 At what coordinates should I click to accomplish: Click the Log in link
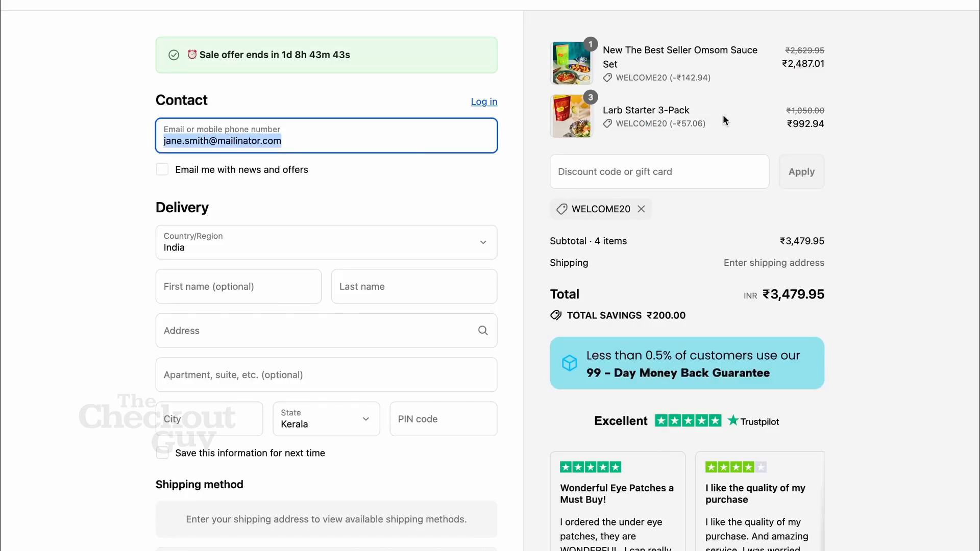tap(484, 102)
